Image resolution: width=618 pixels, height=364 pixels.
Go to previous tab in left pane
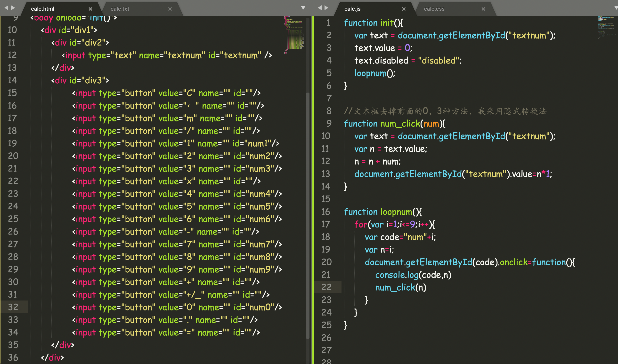pyautogui.click(x=6, y=8)
